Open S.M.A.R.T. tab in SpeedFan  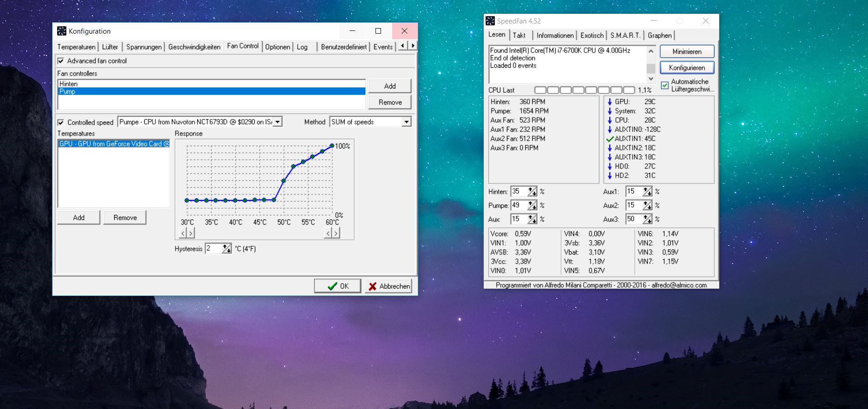(625, 35)
